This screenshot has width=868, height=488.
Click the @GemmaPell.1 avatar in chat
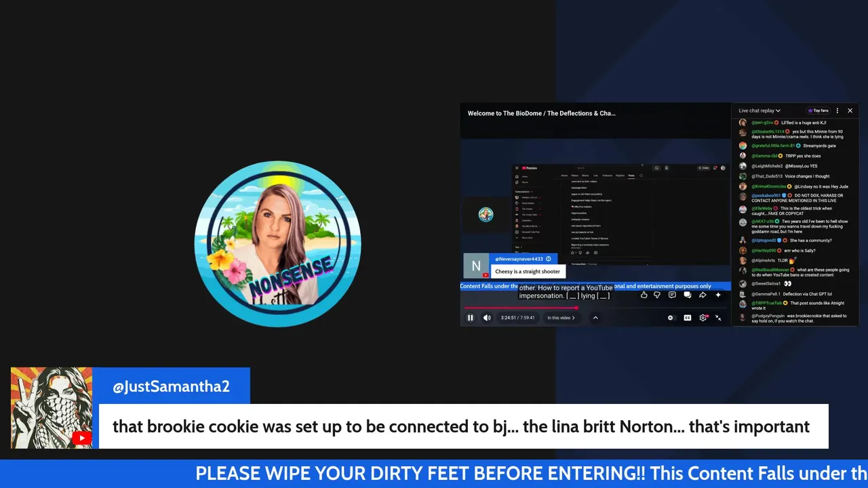tap(743, 293)
